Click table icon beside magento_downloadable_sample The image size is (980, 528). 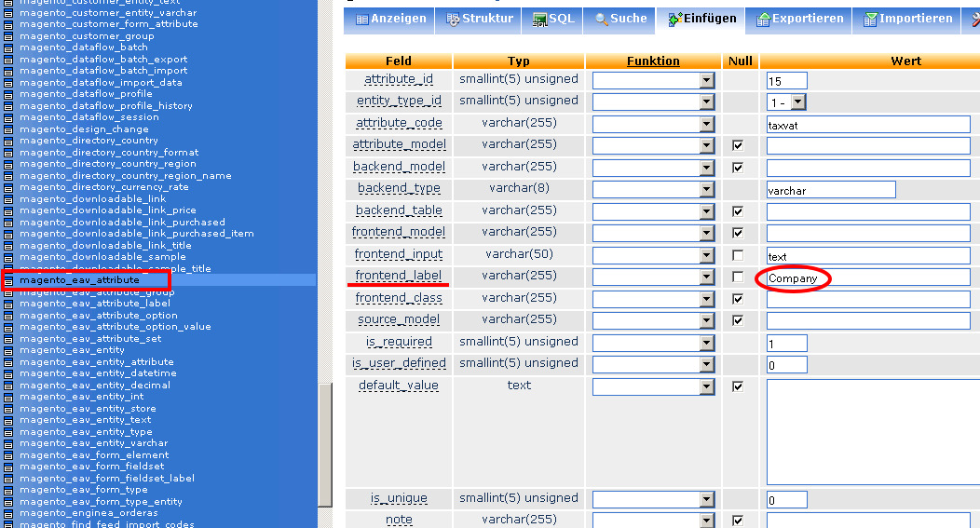click(8, 258)
